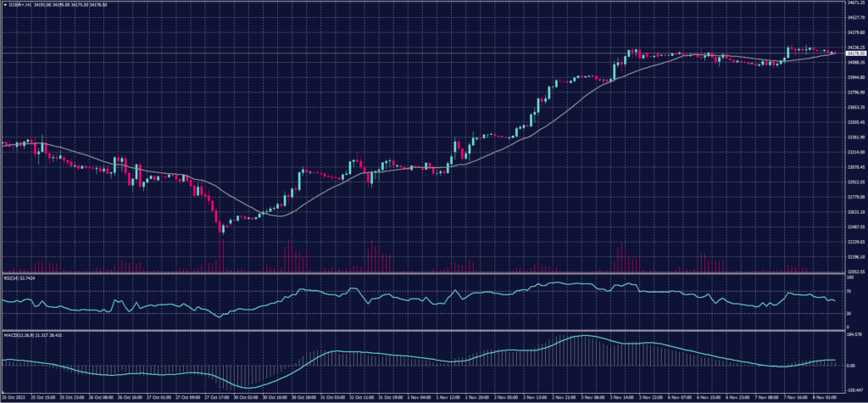The height and width of the screenshot is (403, 868).
Task: Click the MACD 184.578 scale label
Action: pos(854,334)
